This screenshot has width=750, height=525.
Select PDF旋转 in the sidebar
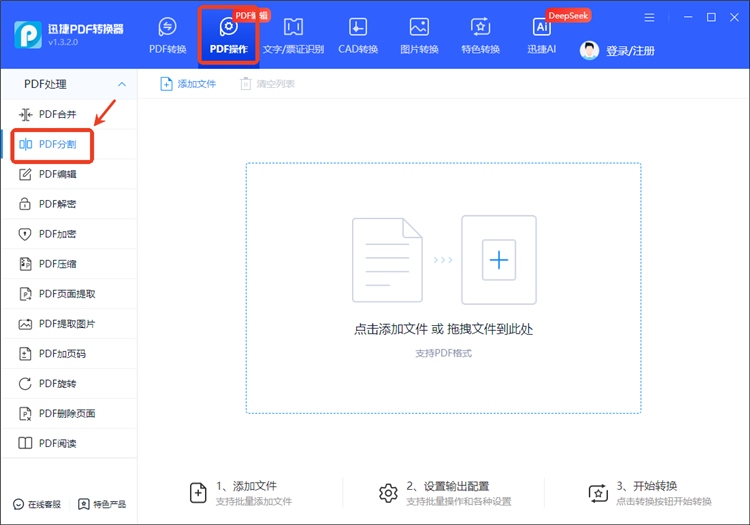click(x=57, y=384)
